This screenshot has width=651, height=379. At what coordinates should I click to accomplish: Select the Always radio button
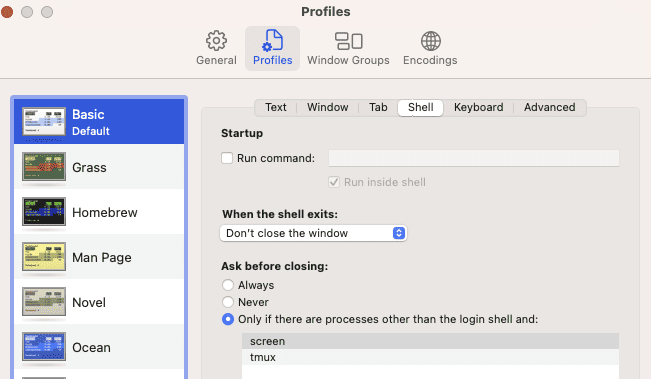pos(228,285)
